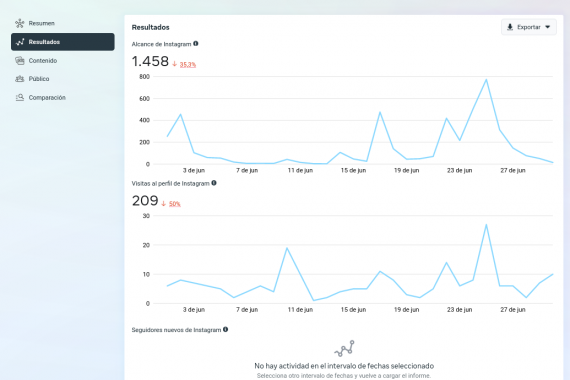
Task: Click the highest peak in reach chart
Action: (486, 80)
